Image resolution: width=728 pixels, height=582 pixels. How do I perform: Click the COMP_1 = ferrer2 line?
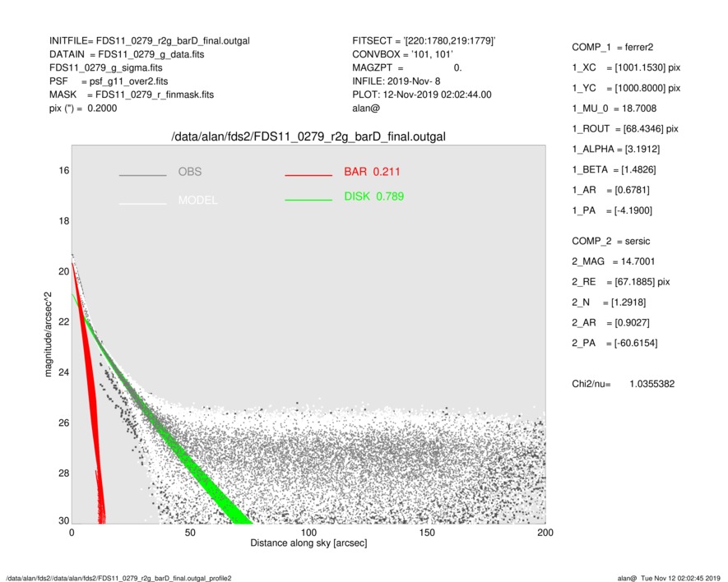point(612,48)
